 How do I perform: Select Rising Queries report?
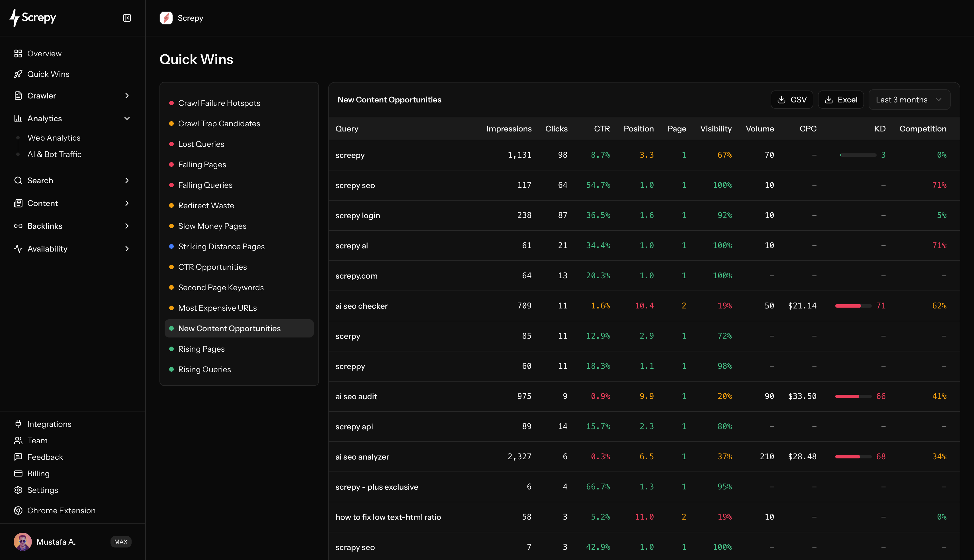[239, 369]
